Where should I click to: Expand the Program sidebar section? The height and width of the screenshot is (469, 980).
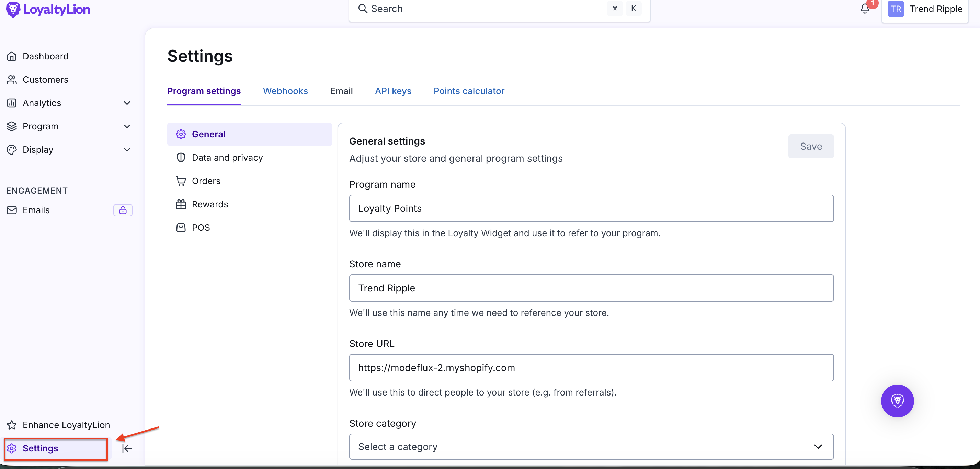click(x=127, y=126)
